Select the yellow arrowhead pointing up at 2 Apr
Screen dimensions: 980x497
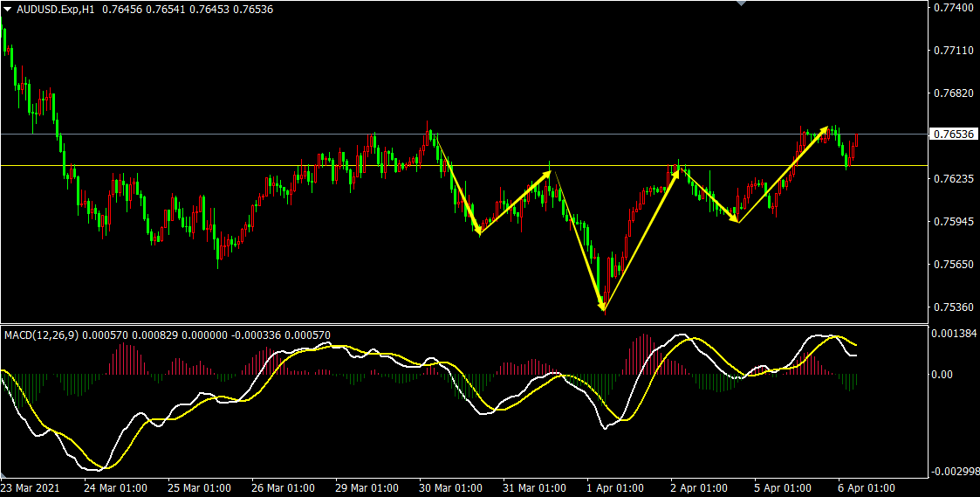[675, 173]
